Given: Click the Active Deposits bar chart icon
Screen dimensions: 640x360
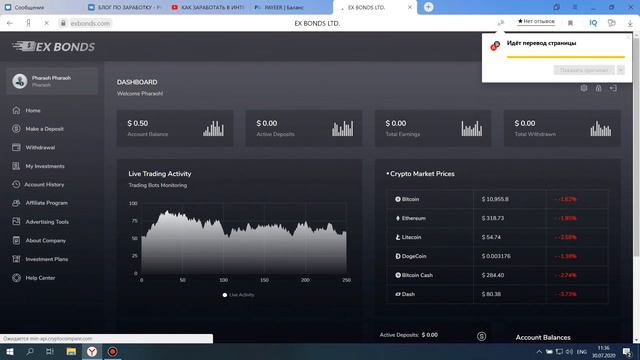Looking at the screenshot, I should click(342, 128).
